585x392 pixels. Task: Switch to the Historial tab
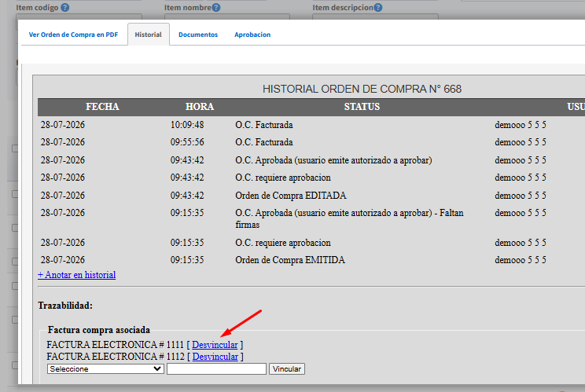click(149, 35)
